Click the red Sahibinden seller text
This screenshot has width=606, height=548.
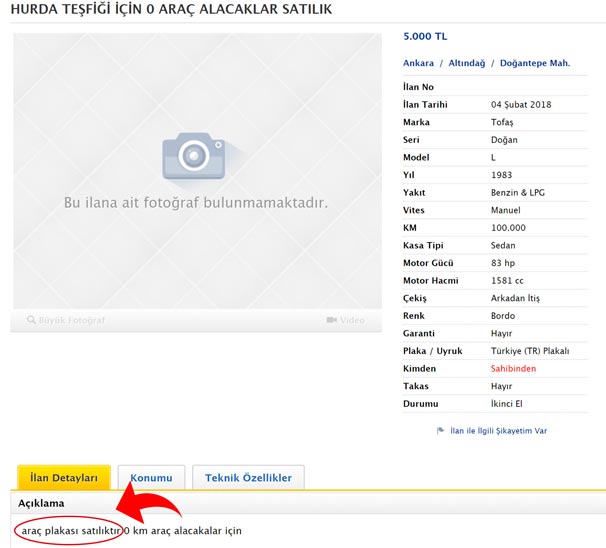513,369
